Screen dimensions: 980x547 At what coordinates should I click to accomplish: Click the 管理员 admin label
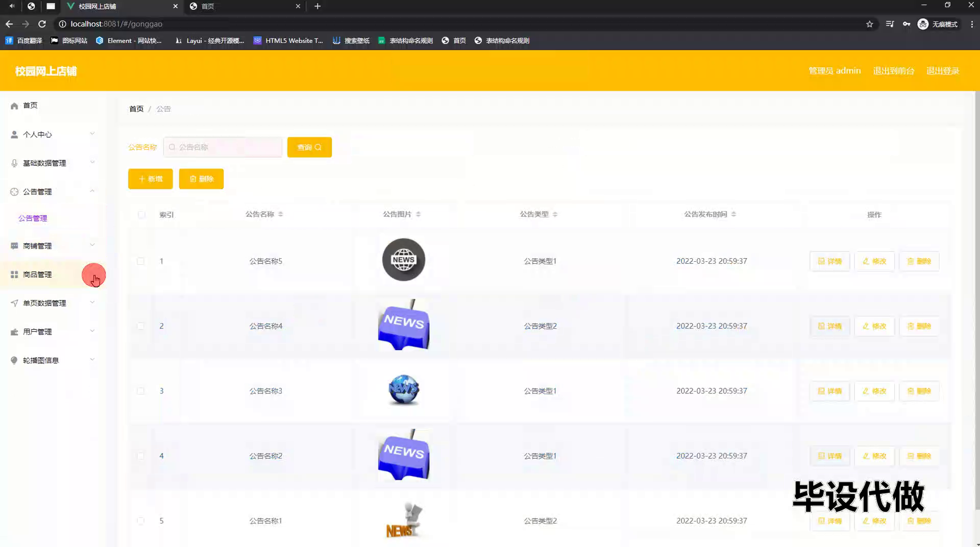(x=835, y=71)
